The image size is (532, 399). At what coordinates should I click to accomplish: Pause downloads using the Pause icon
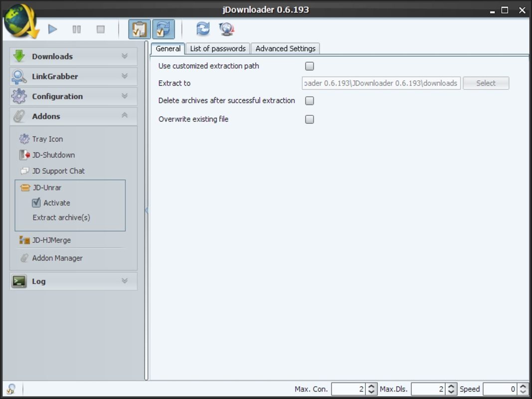[77, 29]
